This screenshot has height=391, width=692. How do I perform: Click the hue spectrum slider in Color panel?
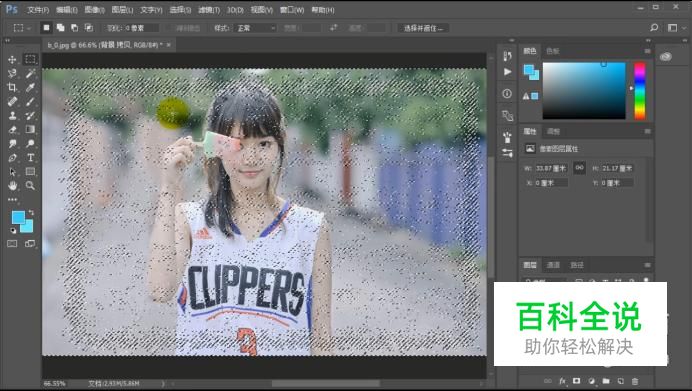pyautogui.click(x=639, y=91)
